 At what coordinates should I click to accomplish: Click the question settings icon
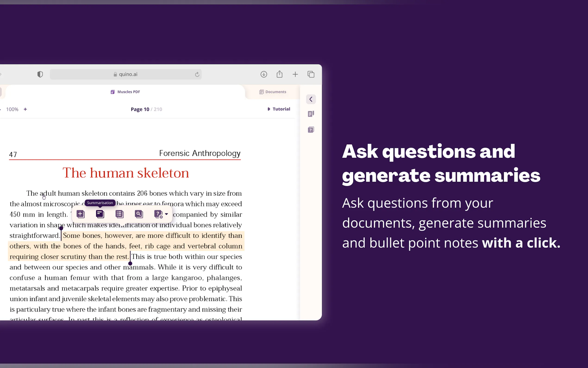click(x=158, y=214)
